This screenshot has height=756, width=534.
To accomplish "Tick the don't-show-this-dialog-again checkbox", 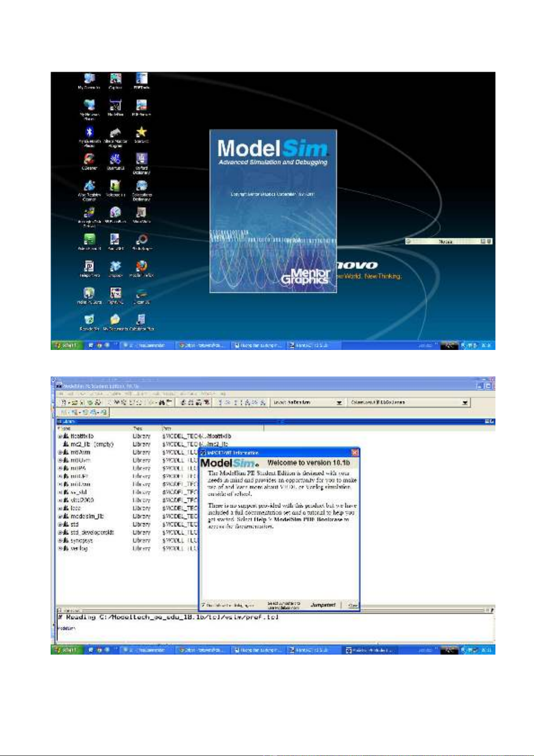I will (x=204, y=605).
